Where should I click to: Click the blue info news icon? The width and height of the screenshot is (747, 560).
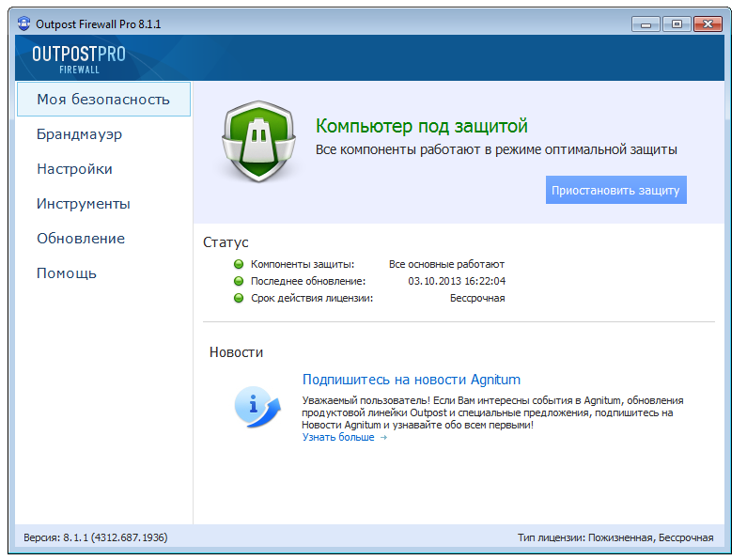[257, 407]
